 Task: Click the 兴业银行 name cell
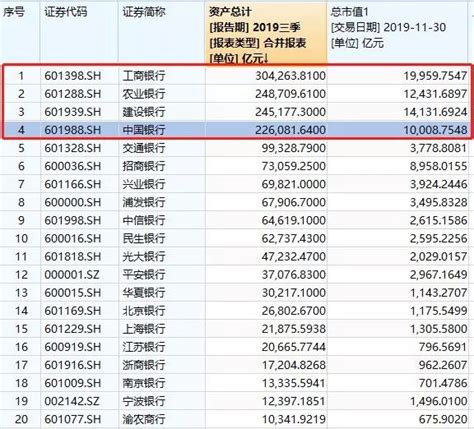pyautogui.click(x=144, y=184)
